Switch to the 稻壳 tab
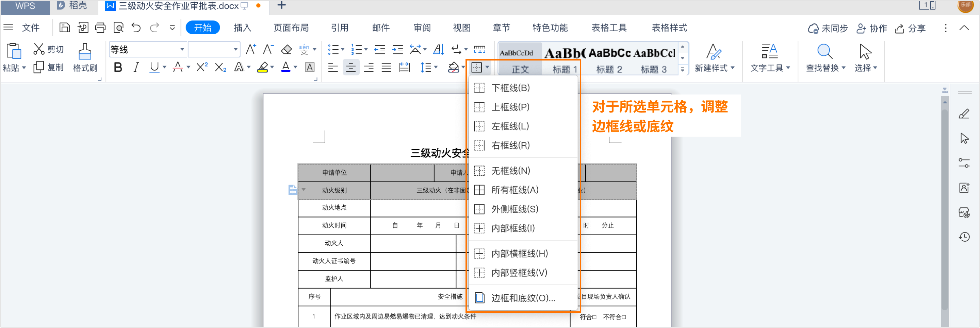Image resolution: width=980 pixels, height=328 pixels. (x=72, y=6)
